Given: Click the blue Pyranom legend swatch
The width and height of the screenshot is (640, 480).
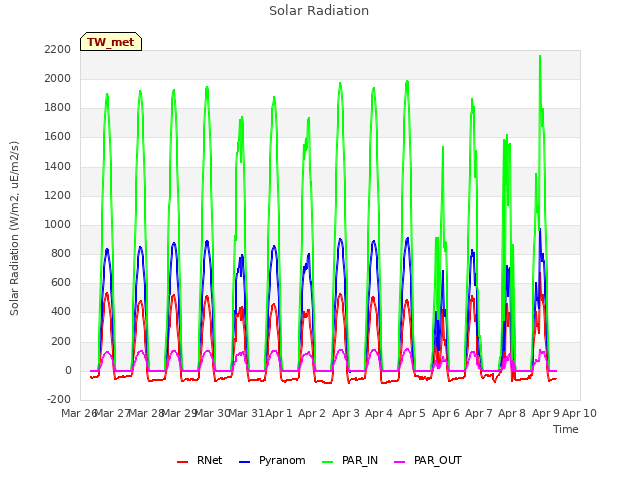Looking at the screenshot, I should (x=244, y=462).
